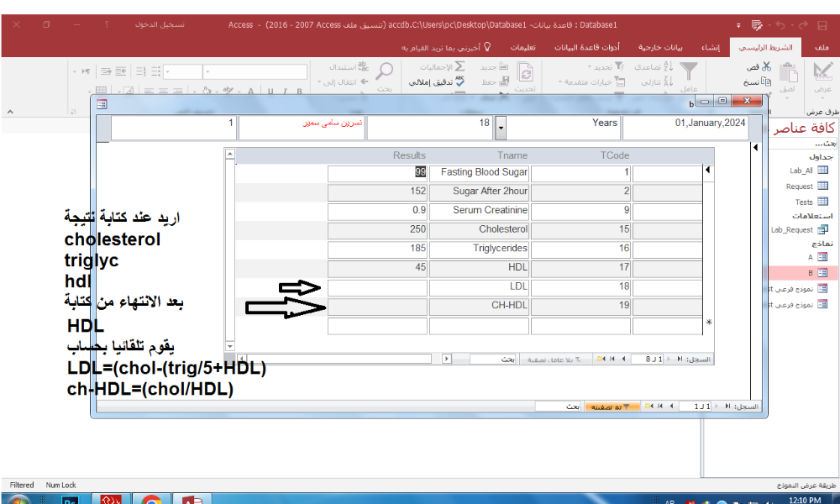Screen dimensions: 840x504
Task: Click numbered list icon in ribbon
Action: coord(141,71)
